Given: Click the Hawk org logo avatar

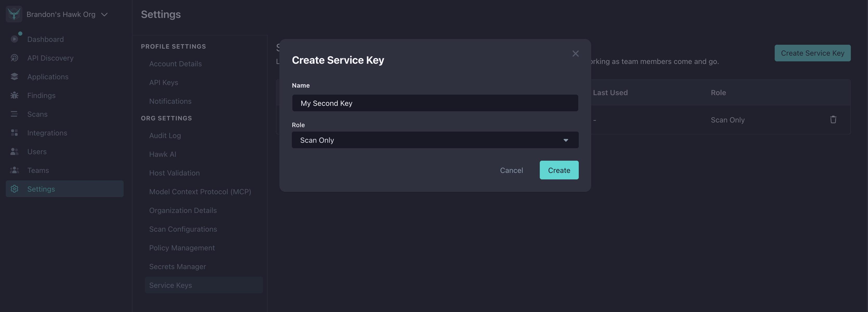Looking at the screenshot, I should click(14, 14).
